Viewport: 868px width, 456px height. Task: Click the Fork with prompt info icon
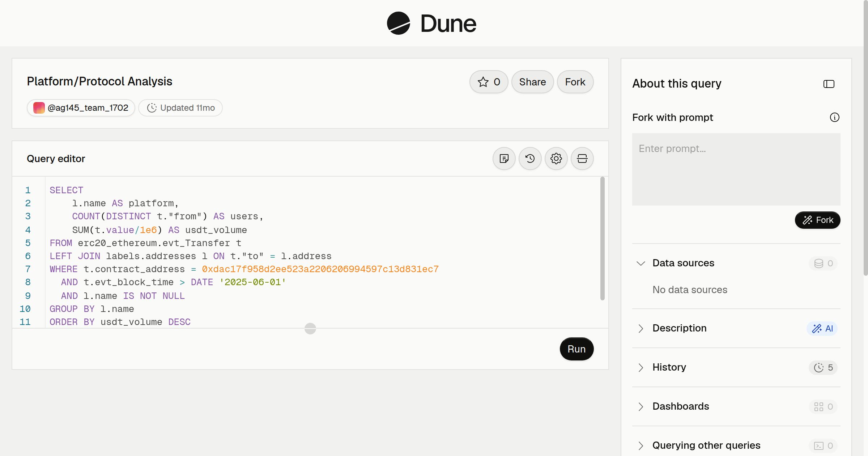click(x=835, y=117)
